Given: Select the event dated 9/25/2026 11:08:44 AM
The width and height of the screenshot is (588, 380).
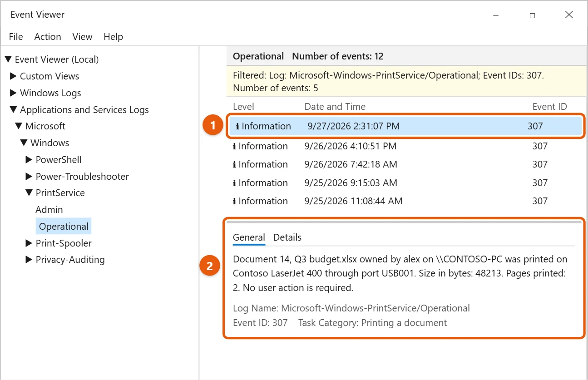Looking at the screenshot, I should coord(405,201).
